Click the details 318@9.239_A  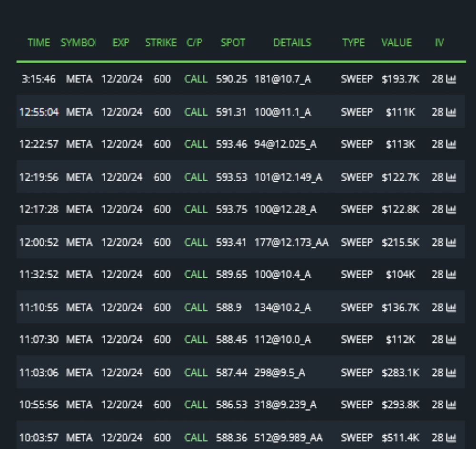coord(285,405)
